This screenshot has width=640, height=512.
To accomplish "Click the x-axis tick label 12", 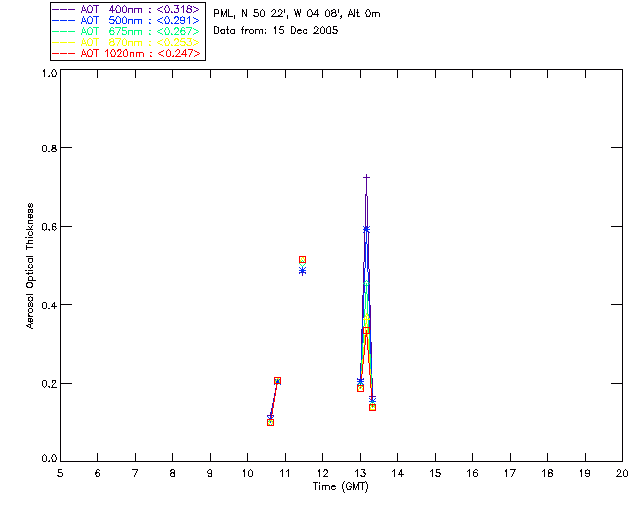I will click(322, 473).
